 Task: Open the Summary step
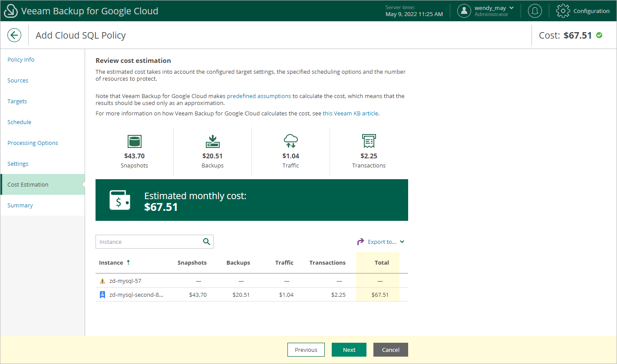(x=20, y=205)
